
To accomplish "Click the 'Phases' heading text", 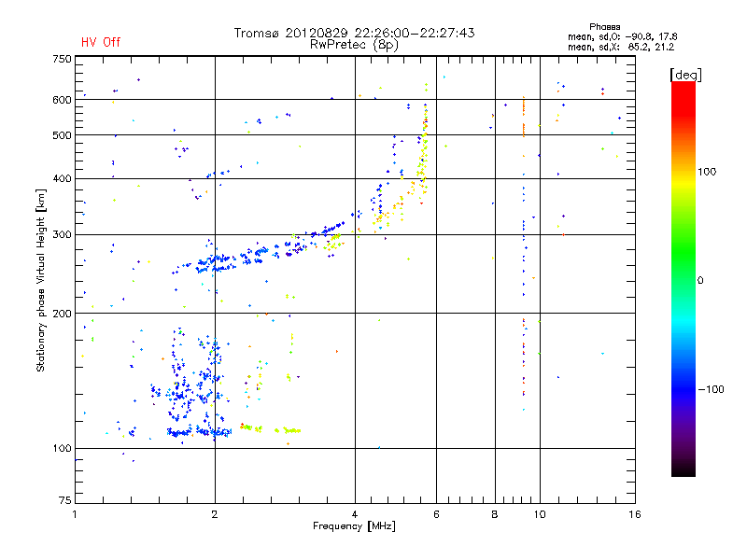I will (x=604, y=27).
